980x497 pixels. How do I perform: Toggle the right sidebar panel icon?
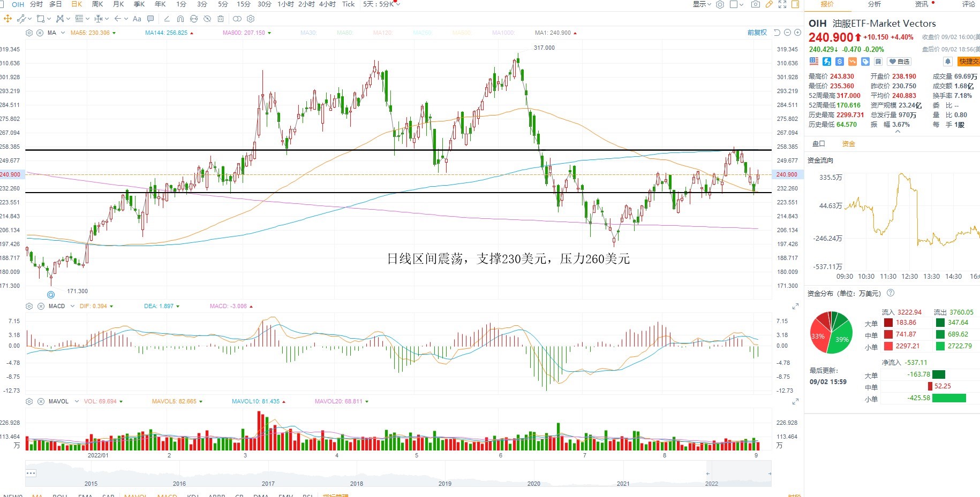point(795,4)
